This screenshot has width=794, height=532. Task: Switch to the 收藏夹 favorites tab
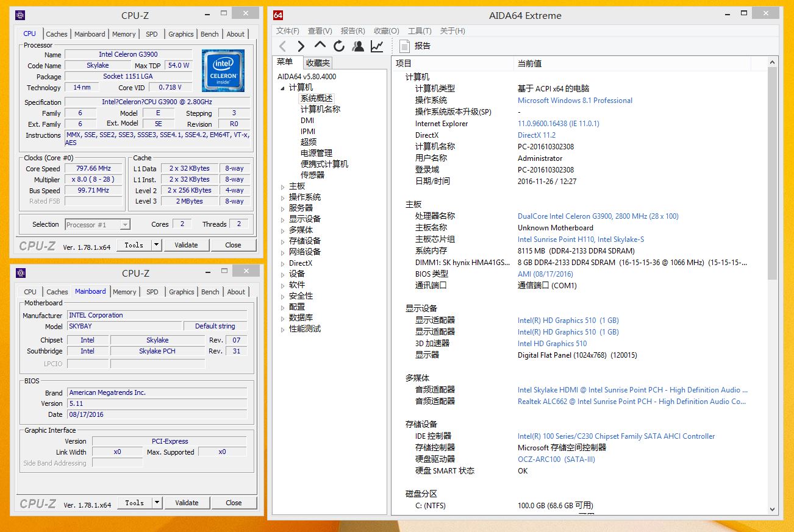click(x=318, y=63)
